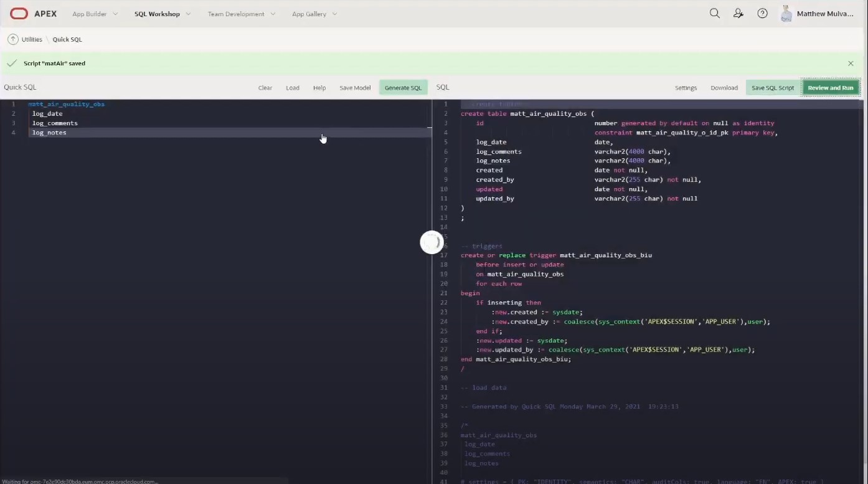
Task: Open the Help question mark icon
Action: pos(762,14)
